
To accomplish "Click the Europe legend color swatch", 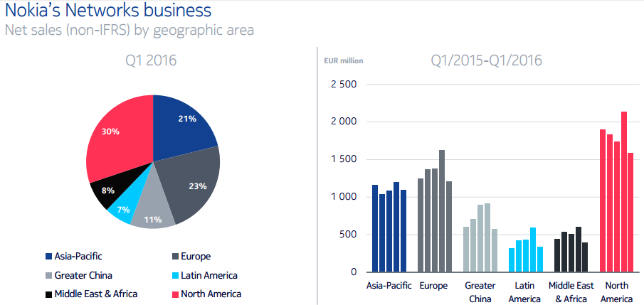I will click(x=175, y=257).
